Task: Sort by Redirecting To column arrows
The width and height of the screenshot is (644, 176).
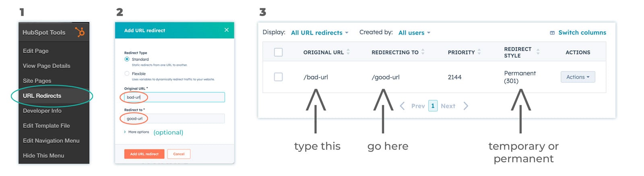Action: [423, 52]
